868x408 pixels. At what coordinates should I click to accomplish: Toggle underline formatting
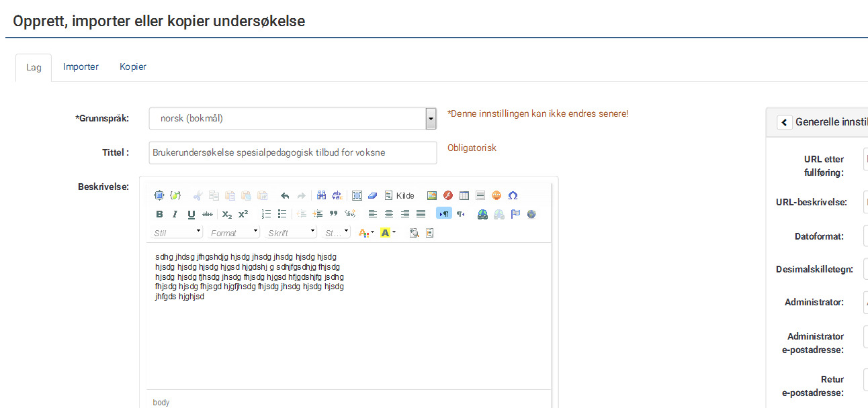tap(191, 214)
